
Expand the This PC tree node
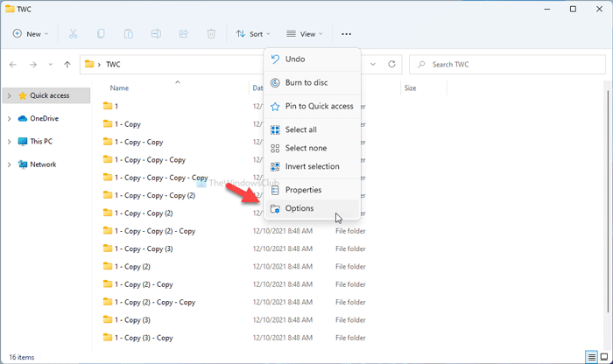[x=10, y=142]
